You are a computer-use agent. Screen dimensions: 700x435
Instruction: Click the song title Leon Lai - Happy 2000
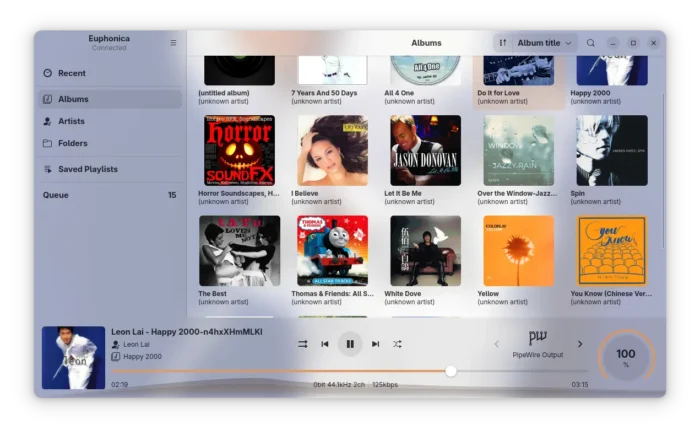[187, 332]
